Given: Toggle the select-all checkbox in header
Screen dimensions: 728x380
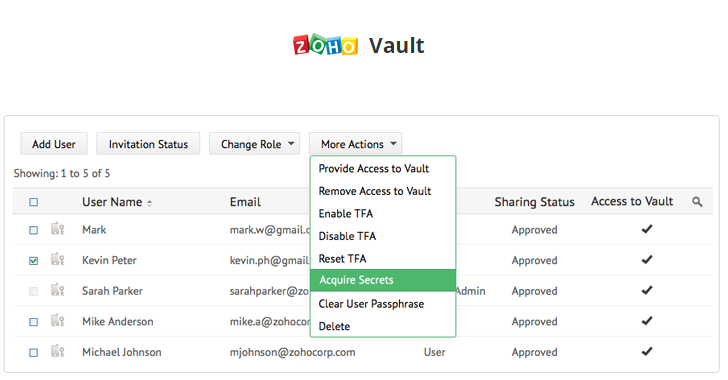Looking at the screenshot, I should [x=33, y=202].
